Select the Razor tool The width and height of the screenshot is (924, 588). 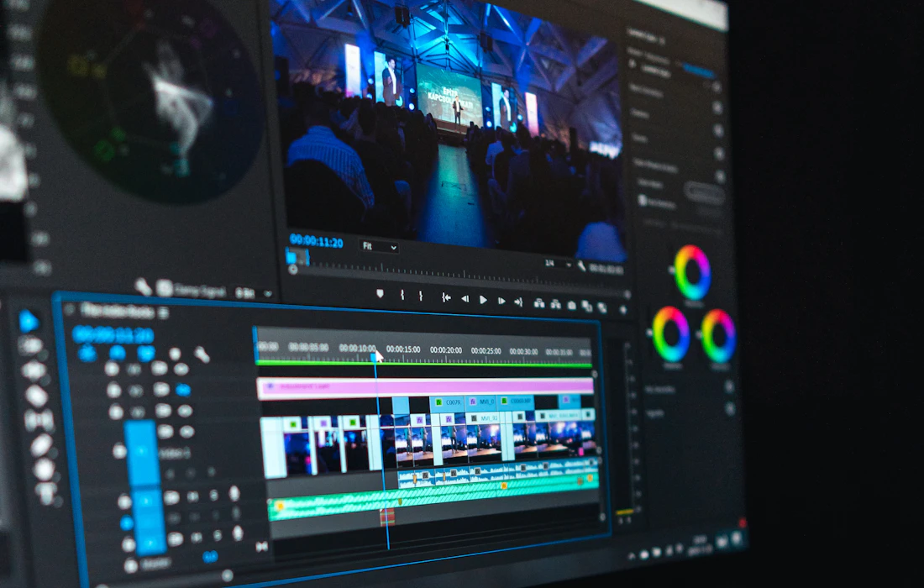pos(36,396)
